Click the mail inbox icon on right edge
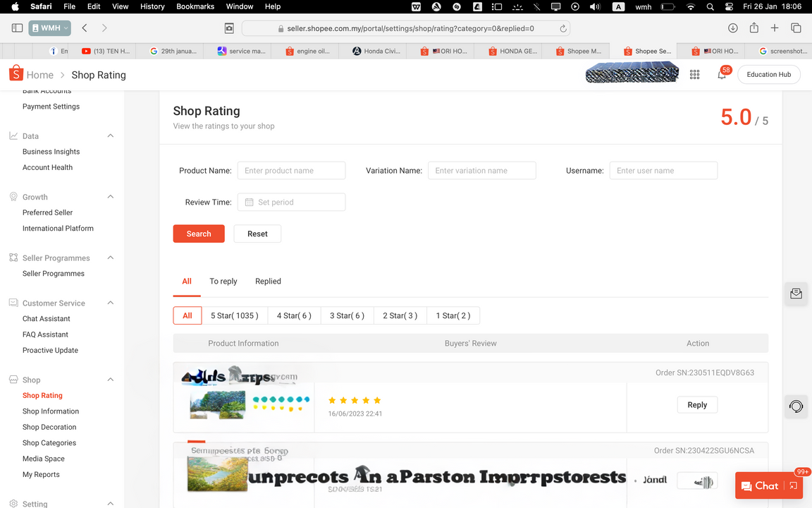The width and height of the screenshot is (812, 508). click(x=796, y=294)
